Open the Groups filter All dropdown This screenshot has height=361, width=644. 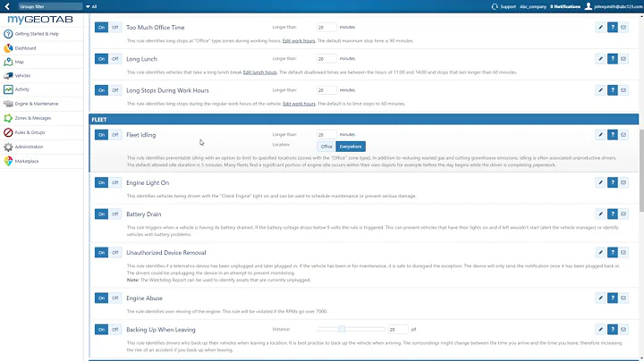tap(91, 6)
